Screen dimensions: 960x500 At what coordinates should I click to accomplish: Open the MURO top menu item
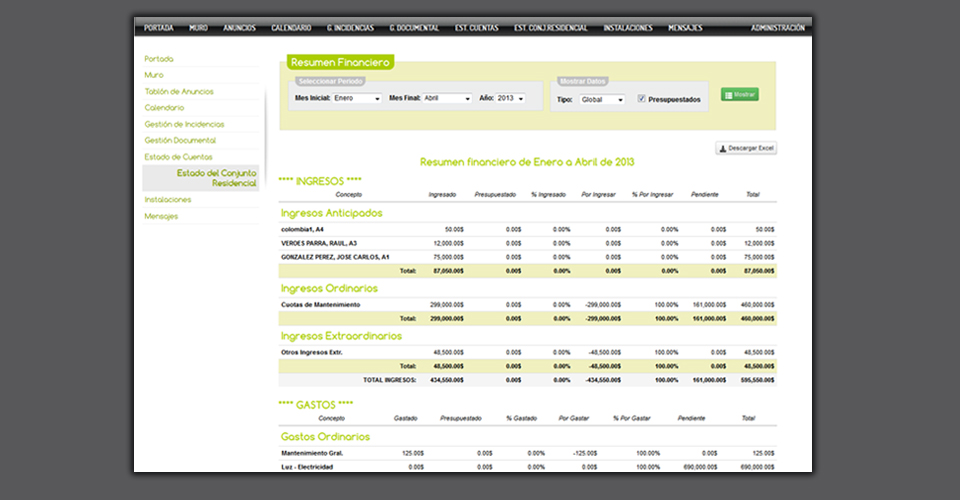pos(198,28)
